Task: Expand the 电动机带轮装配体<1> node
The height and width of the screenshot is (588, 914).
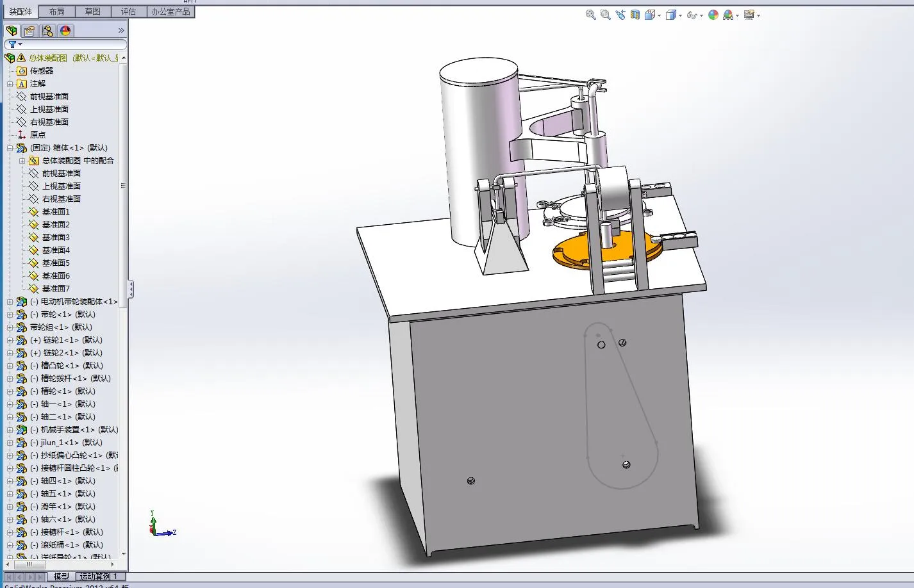Action: point(10,302)
